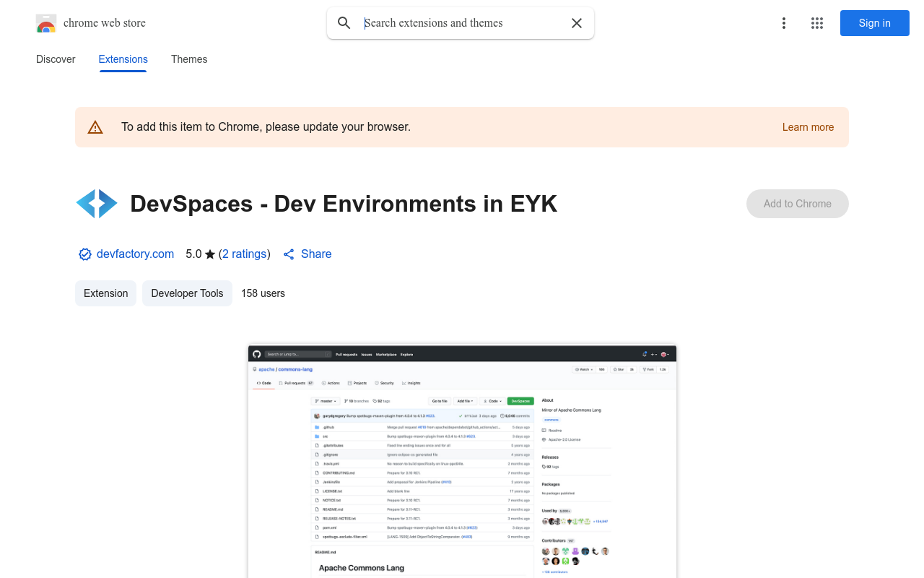The height and width of the screenshot is (578, 924).
Task: Click the search magnifier icon
Action: [344, 23]
